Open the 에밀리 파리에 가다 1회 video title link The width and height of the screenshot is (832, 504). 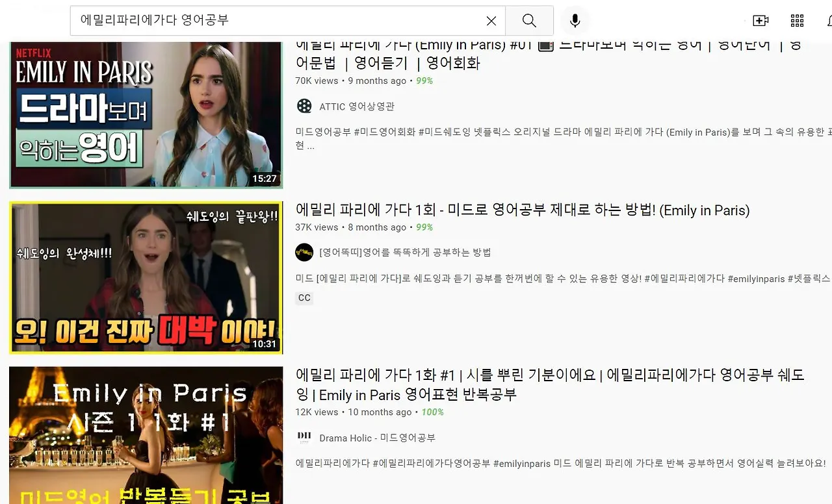point(522,210)
